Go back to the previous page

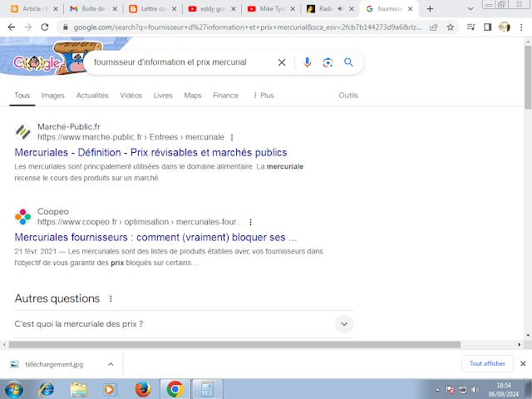[11, 27]
